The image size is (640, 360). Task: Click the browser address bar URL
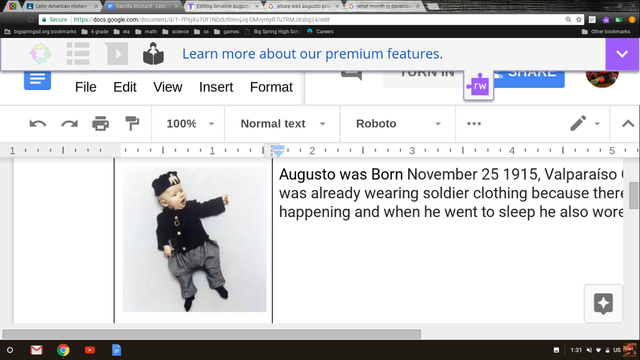202,20
